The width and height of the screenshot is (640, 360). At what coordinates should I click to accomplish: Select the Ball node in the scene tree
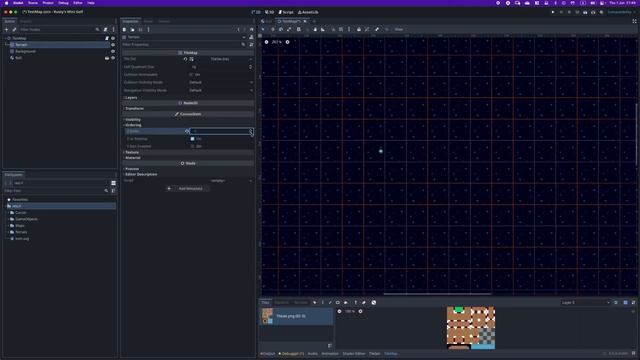[x=18, y=58]
